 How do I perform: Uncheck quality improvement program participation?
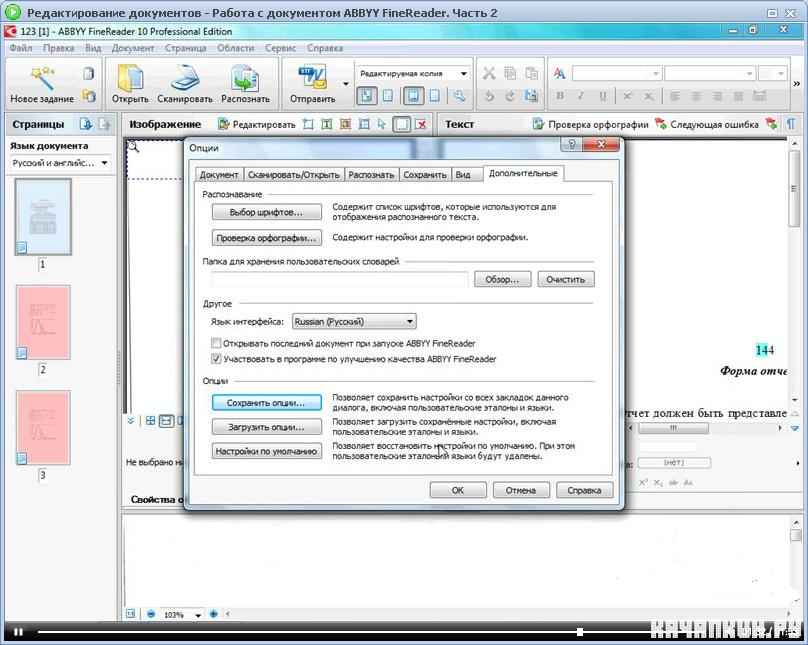[216, 359]
